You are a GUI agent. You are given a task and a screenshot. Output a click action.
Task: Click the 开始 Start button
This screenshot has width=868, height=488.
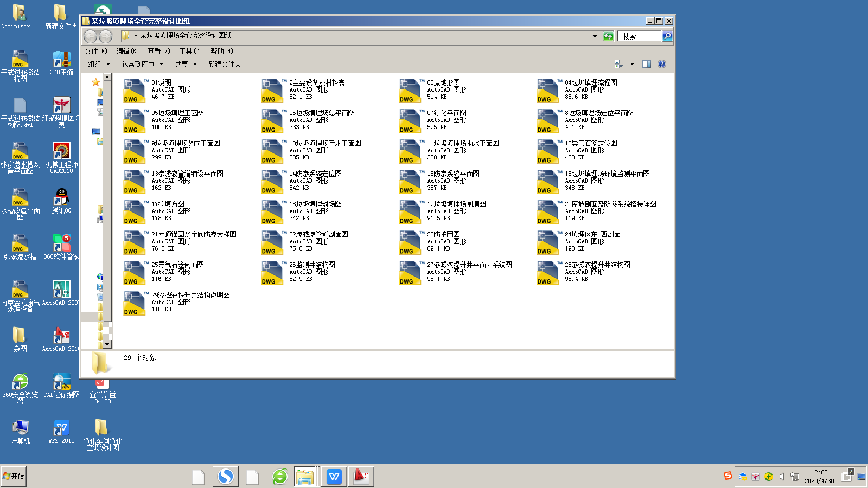[x=14, y=476]
